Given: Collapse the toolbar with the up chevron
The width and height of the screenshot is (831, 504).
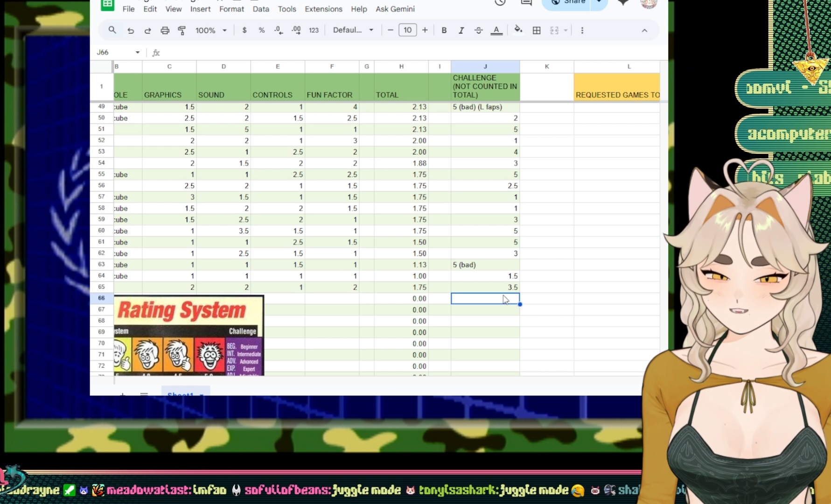Looking at the screenshot, I should click(644, 30).
